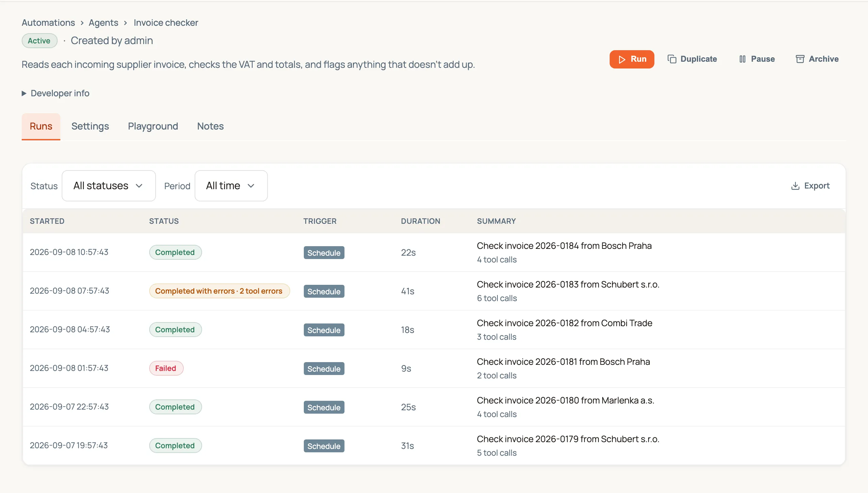Image resolution: width=868 pixels, height=493 pixels.
Task: Click the Schedule tag in the 41s run
Action: point(324,291)
